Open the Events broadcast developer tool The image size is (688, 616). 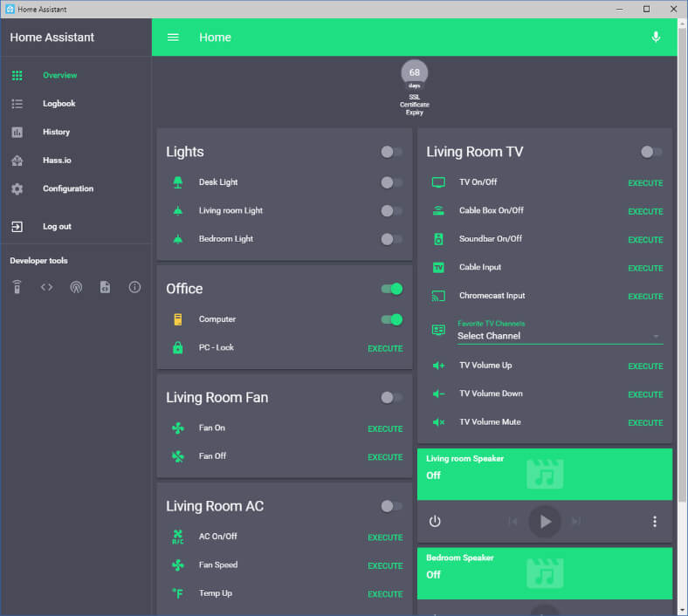76,287
